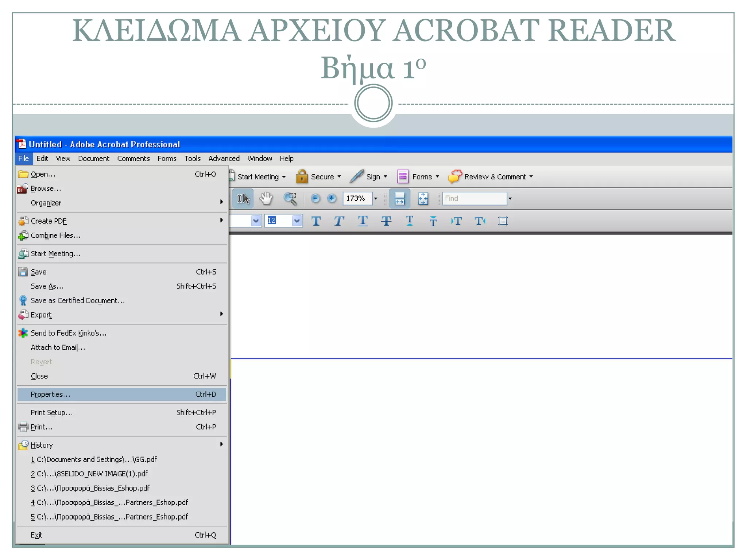Click the text box border icon
Viewport: 747px width, 560px height.
coord(503,221)
